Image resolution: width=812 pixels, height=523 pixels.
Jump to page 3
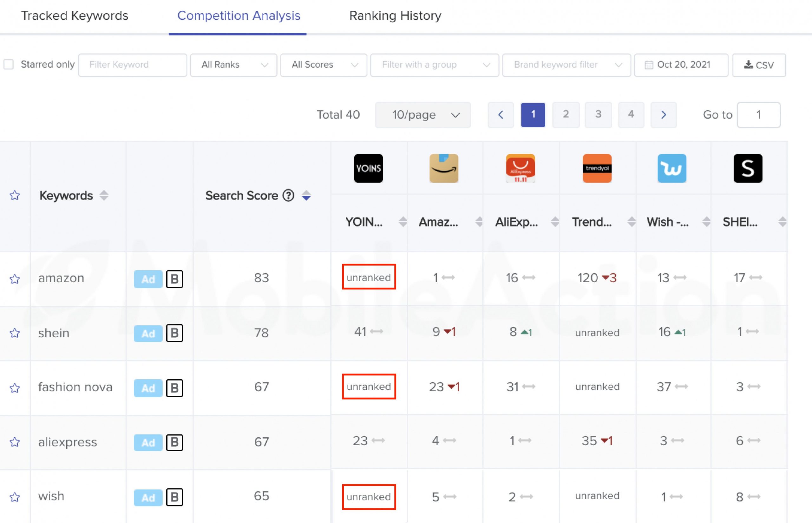click(598, 115)
